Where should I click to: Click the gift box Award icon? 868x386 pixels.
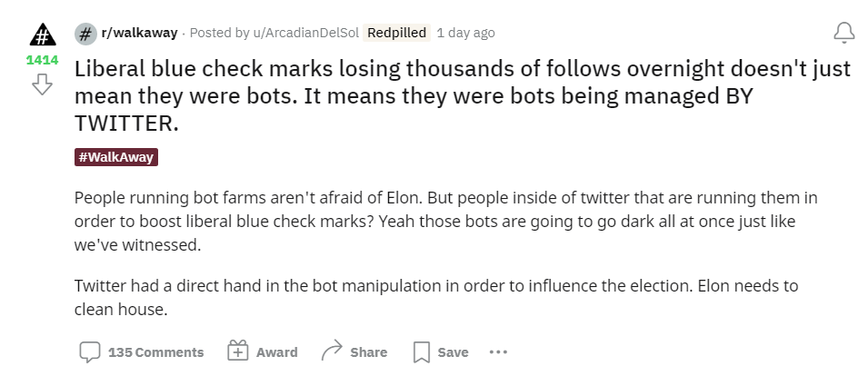[238, 351]
